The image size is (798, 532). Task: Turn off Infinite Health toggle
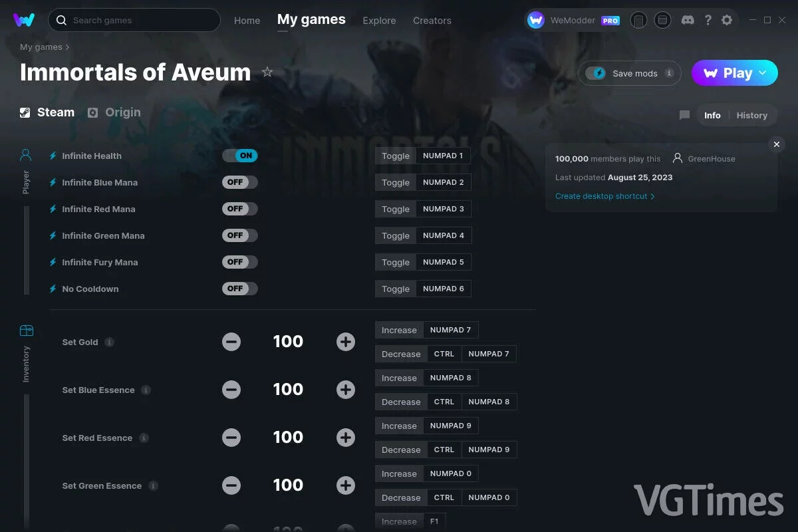pyautogui.click(x=240, y=156)
